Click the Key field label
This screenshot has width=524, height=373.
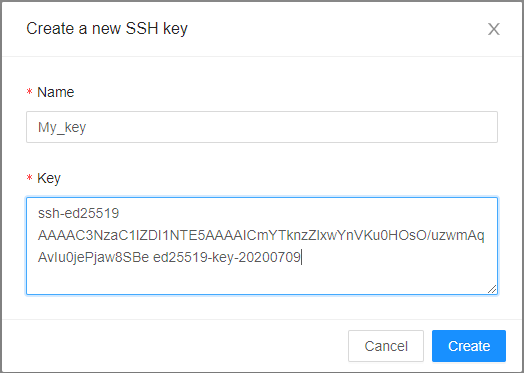(x=49, y=178)
